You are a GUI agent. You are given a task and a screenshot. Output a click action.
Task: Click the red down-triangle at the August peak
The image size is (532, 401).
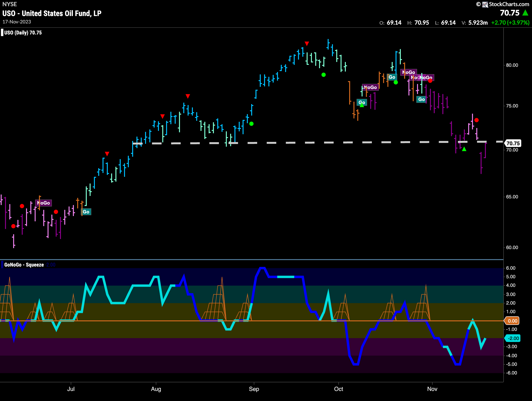[188, 96]
